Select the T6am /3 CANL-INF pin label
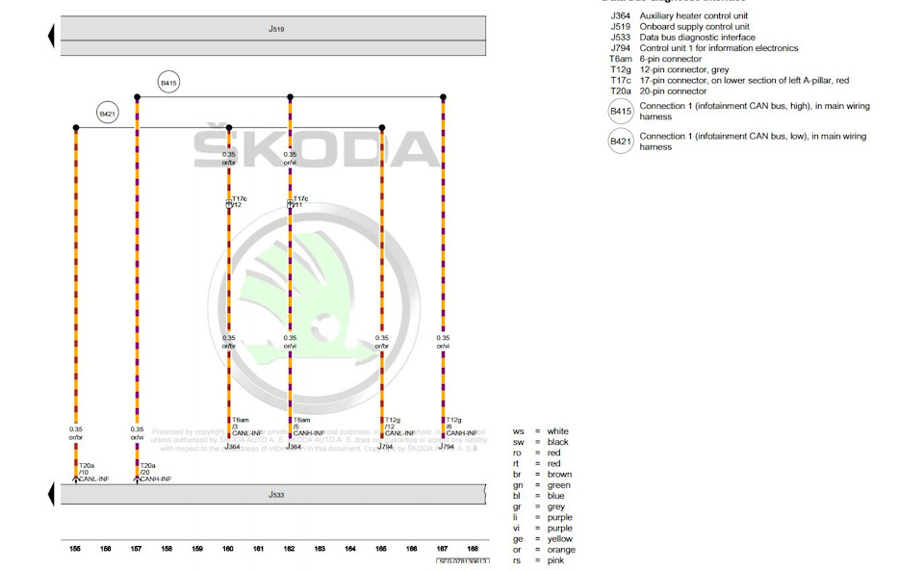The image size is (924, 570). [x=247, y=427]
